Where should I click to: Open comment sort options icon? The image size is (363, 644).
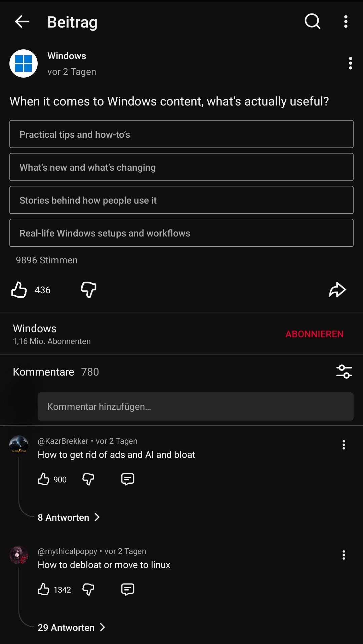pyautogui.click(x=344, y=372)
